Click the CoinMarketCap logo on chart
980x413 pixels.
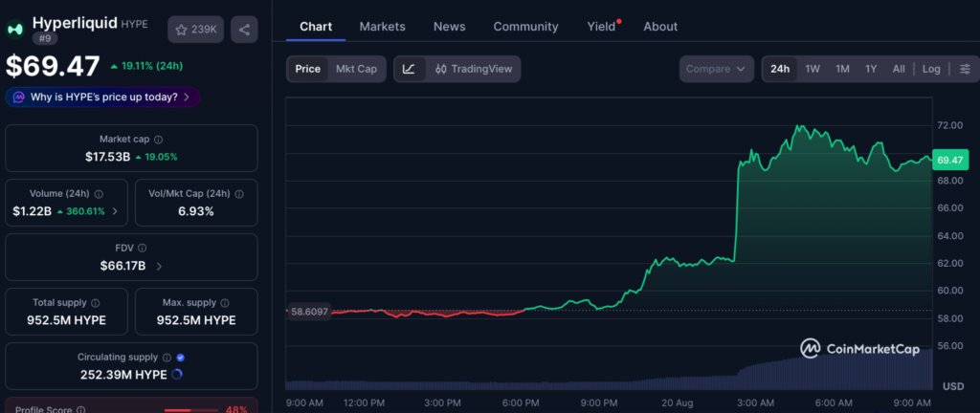click(860, 349)
